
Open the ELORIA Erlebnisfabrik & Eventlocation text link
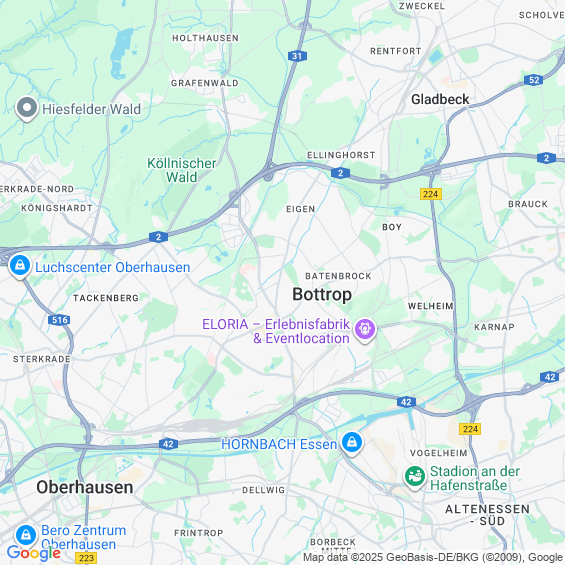276,331
